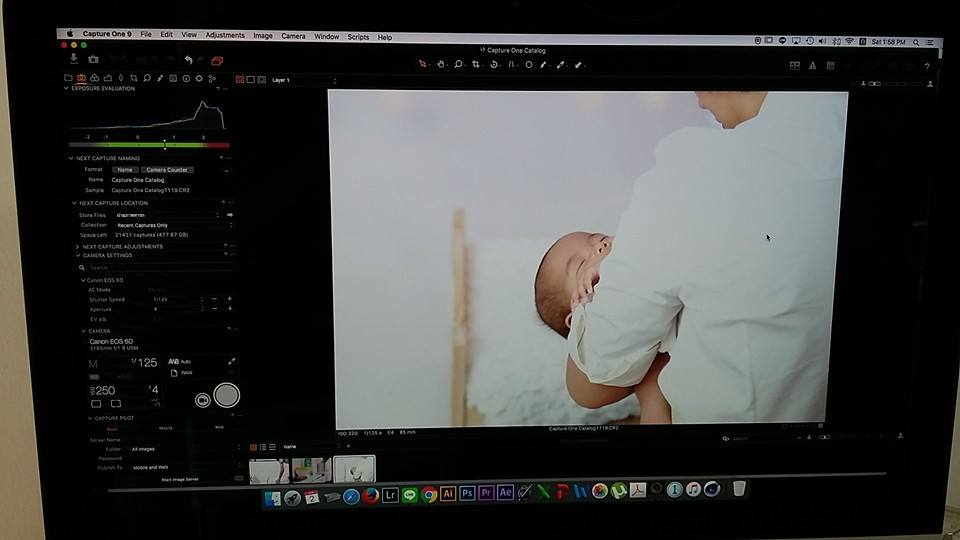The width and height of the screenshot is (960, 540).
Task: Click the Camera Counter format token
Action: 167,170
